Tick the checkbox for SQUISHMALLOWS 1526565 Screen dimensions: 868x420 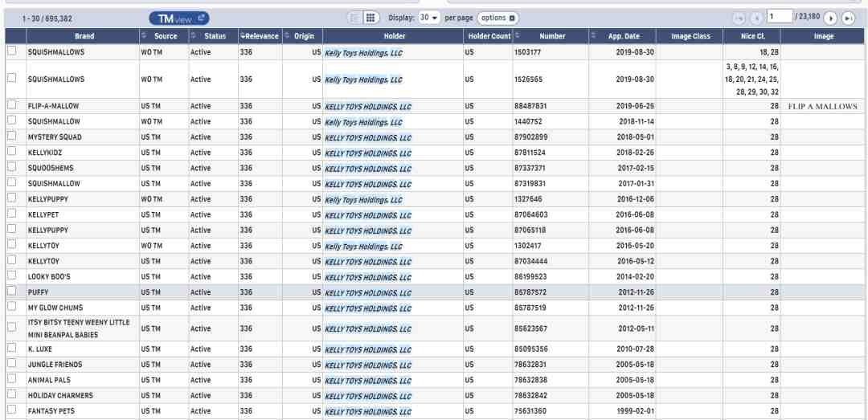[11, 78]
